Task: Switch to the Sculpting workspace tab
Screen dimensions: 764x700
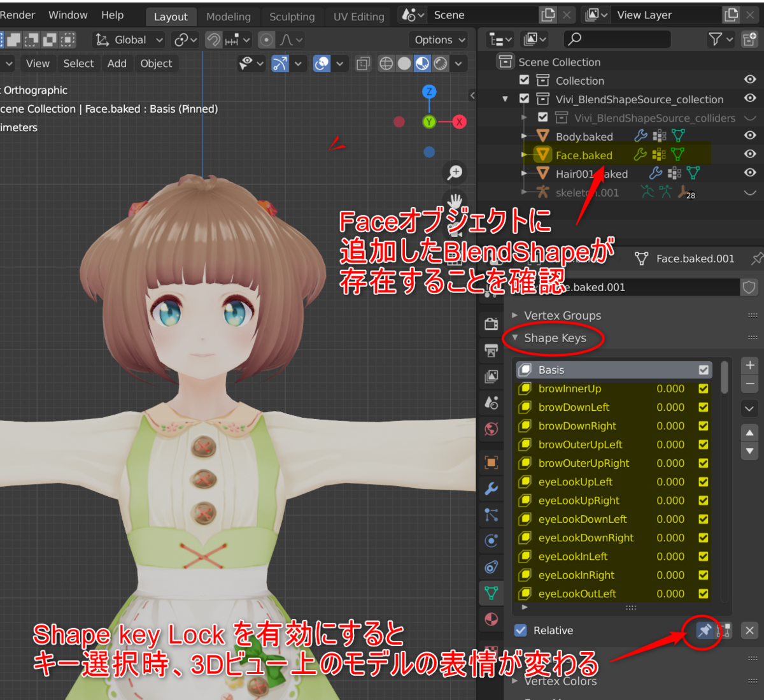Action: coord(292,17)
